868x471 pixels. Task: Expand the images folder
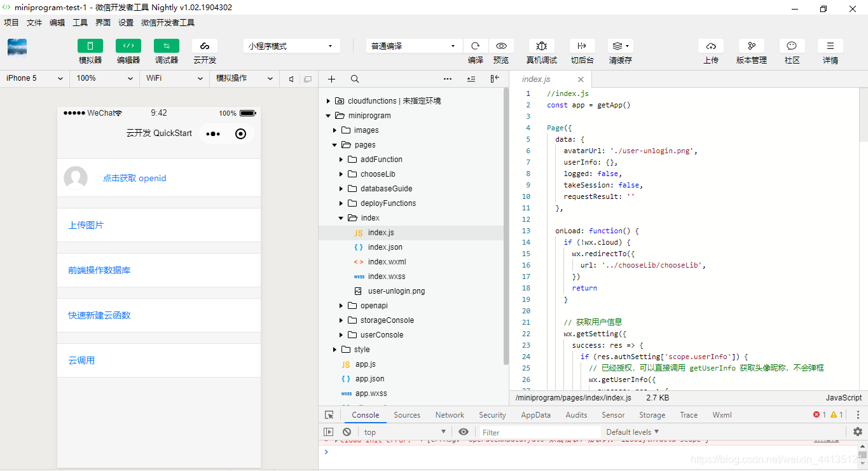(x=335, y=130)
